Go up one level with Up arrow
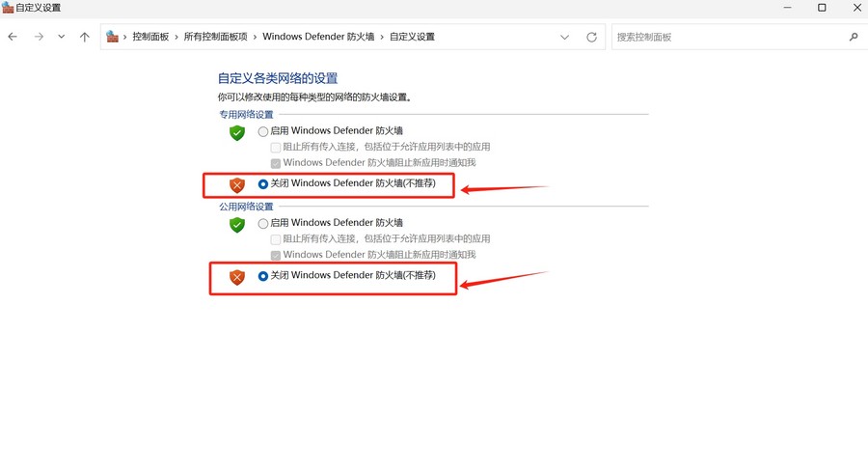Viewport: 868px width, 472px height. (84, 37)
